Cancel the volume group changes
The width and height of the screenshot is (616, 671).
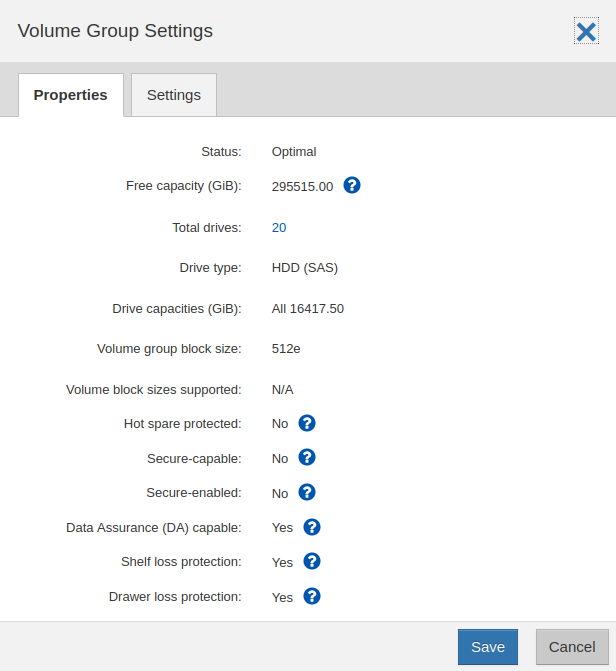pyautogui.click(x=572, y=647)
